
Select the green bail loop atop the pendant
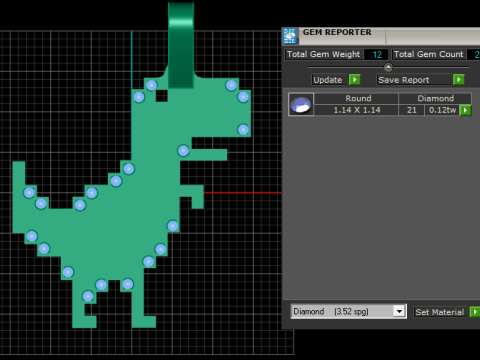181,45
